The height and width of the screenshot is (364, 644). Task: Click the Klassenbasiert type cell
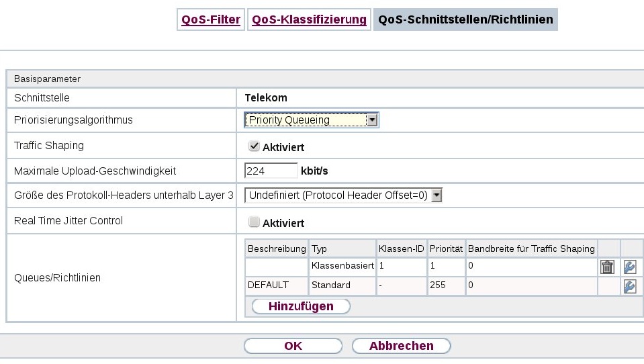pyautogui.click(x=342, y=267)
